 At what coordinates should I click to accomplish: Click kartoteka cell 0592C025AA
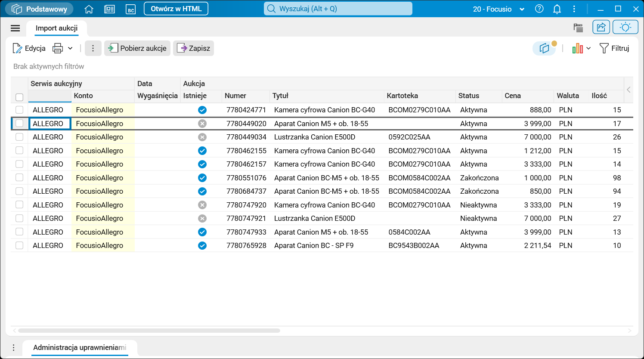[409, 137]
